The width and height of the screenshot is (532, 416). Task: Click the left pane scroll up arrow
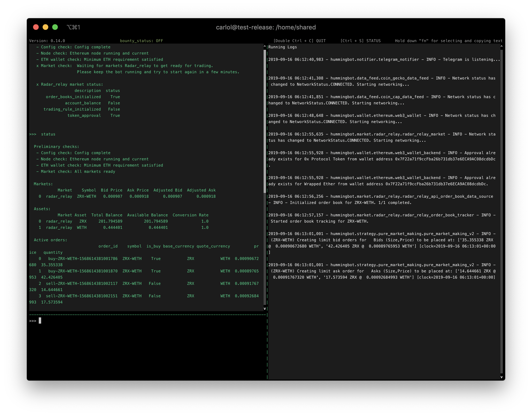(265, 46)
